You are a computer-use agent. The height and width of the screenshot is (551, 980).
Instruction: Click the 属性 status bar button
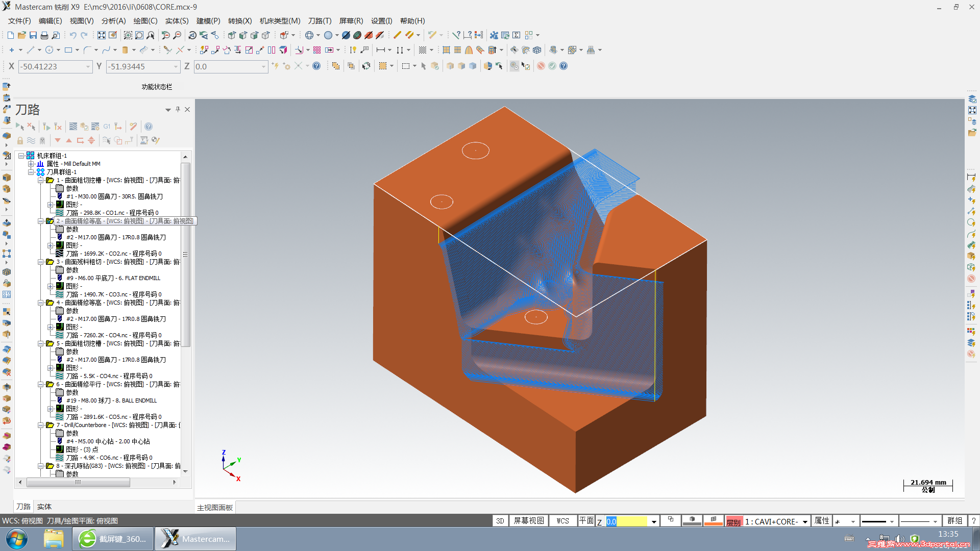coord(822,521)
